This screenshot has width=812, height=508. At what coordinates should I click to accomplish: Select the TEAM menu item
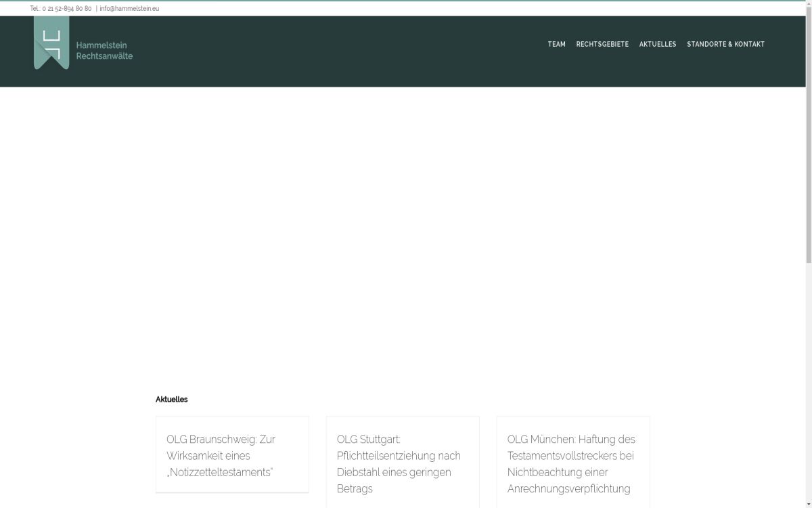pyautogui.click(x=556, y=44)
